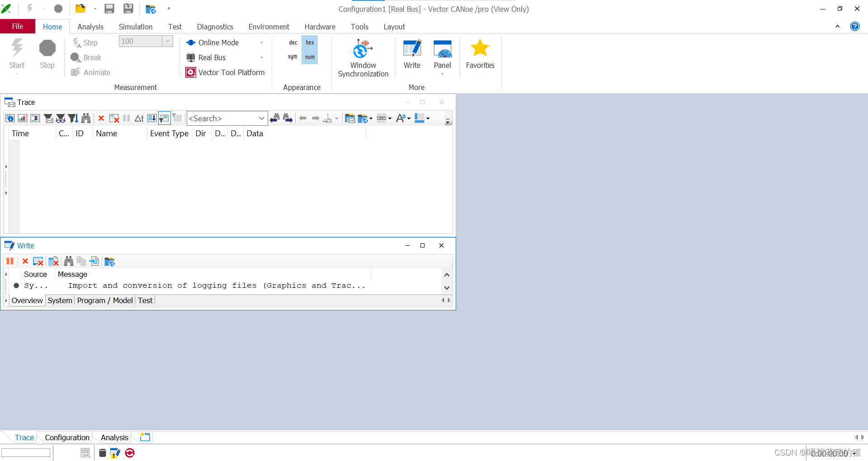Image resolution: width=868 pixels, height=461 pixels.
Task: Toggle sym symbolic display
Action: [x=292, y=57]
